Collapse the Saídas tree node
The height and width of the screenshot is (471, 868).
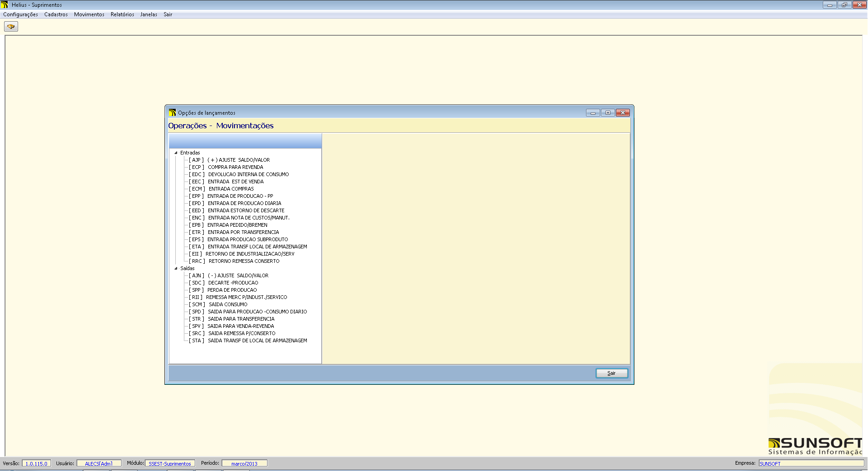(x=176, y=268)
